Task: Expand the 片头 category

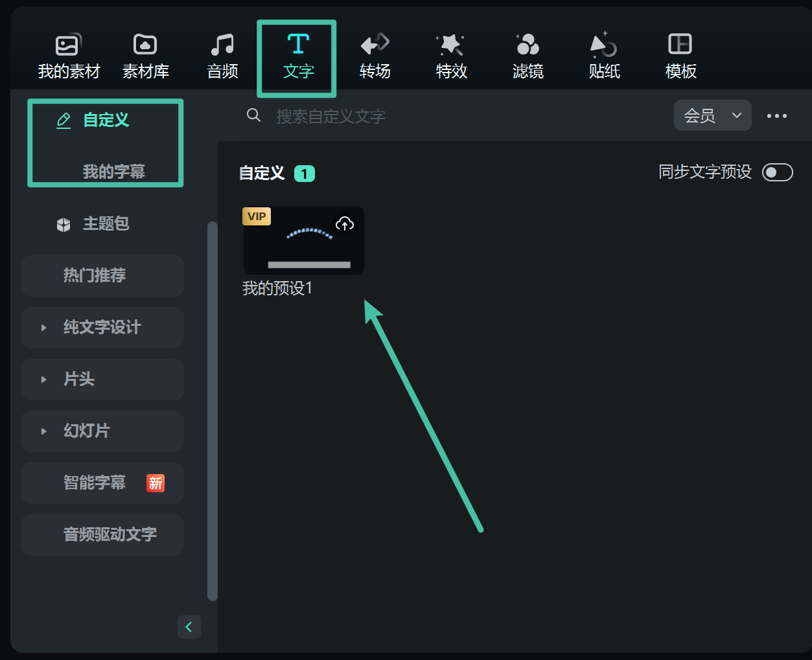Action: click(102, 380)
